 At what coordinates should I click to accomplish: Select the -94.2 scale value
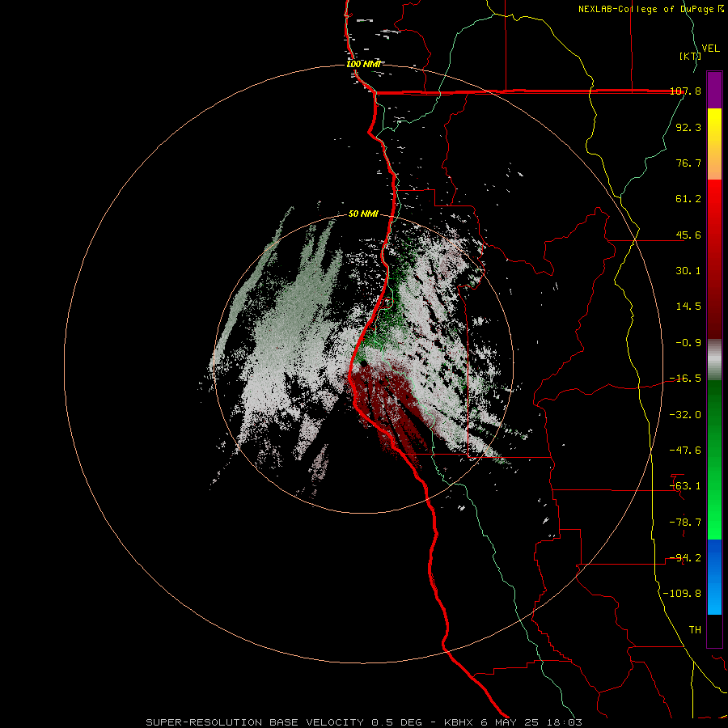(x=685, y=558)
